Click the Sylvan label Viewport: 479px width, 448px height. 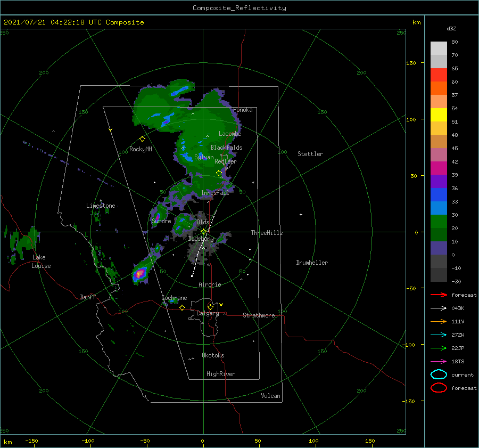coord(204,157)
